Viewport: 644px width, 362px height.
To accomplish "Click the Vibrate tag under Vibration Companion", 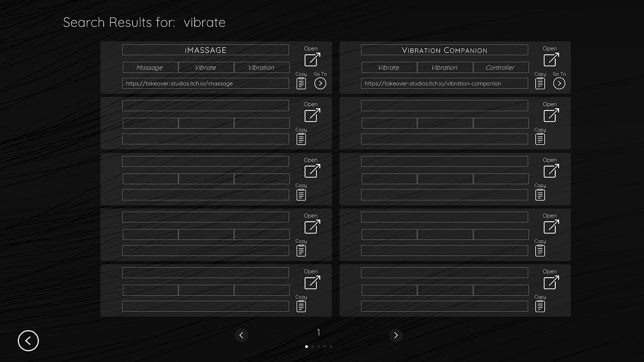I will point(389,67).
